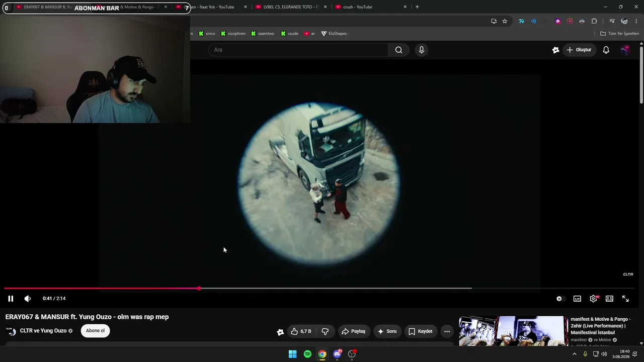Open a new browser tab

point(417,7)
